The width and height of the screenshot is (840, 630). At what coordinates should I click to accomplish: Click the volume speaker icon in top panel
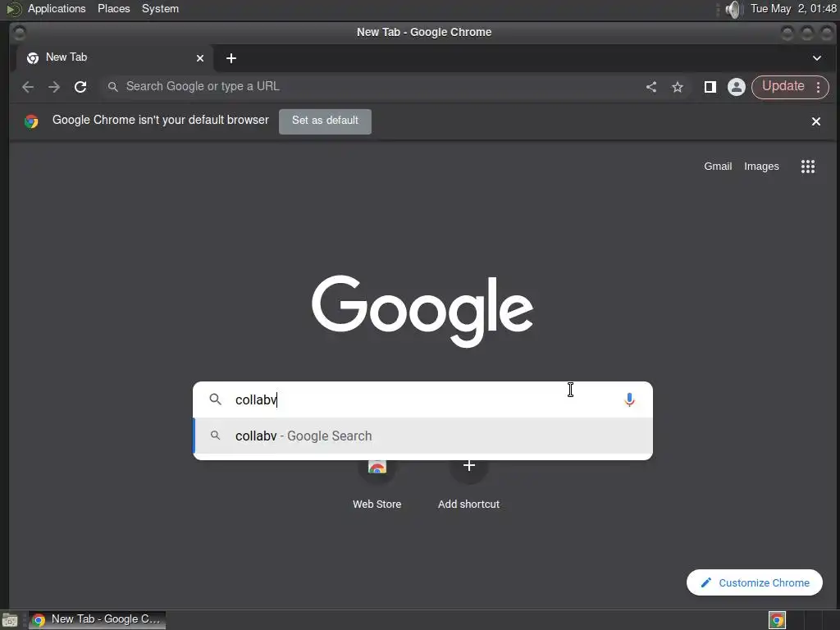tap(733, 9)
